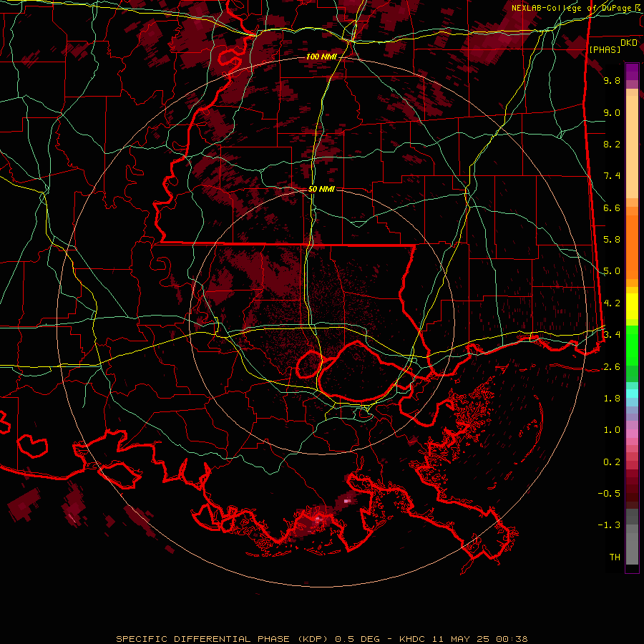Click the 8.2 legend value

pyautogui.click(x=612, y=144)
